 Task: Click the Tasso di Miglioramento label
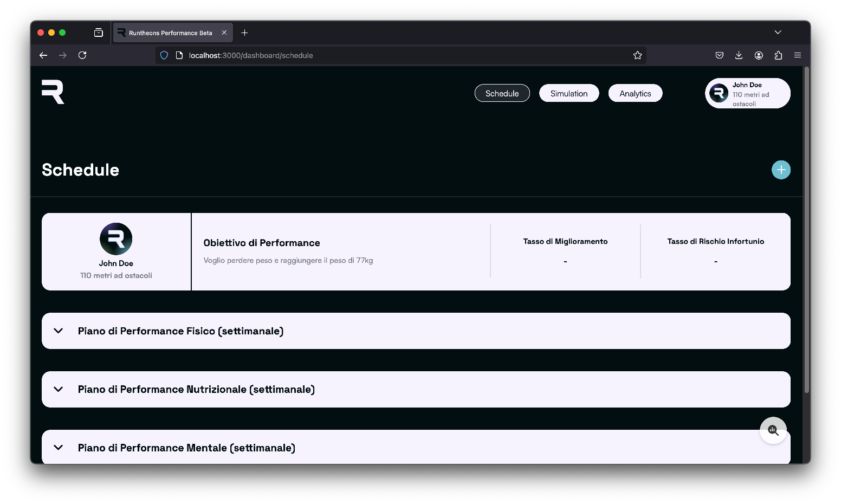(x=565, y=242)
